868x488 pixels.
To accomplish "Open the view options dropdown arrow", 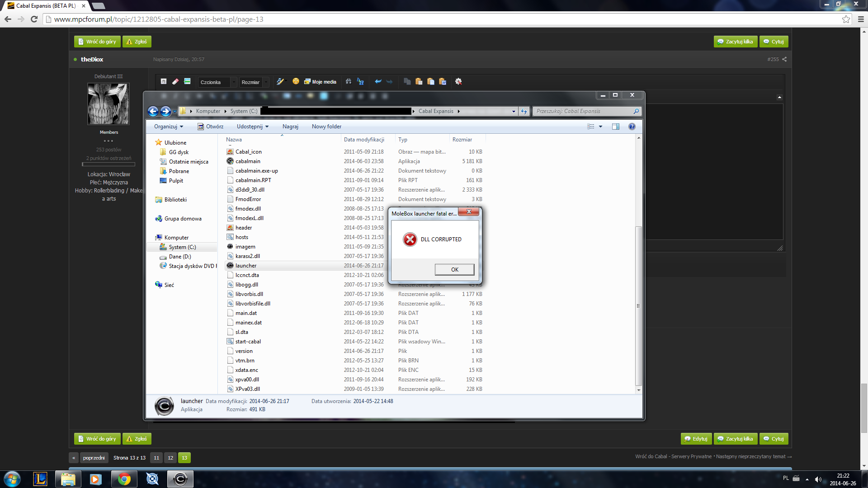I will point(600,127).
